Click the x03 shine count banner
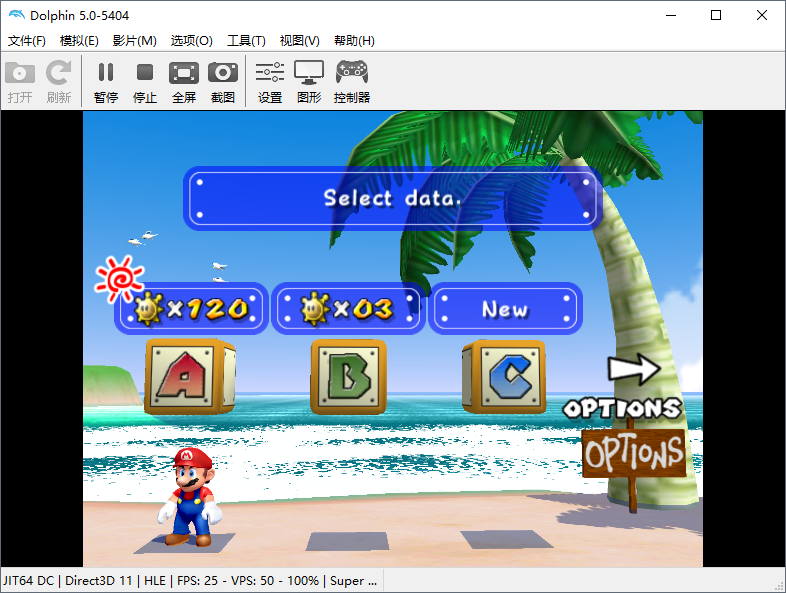The image size is (786, 593). pyautogui.click(x=348, y=308)
